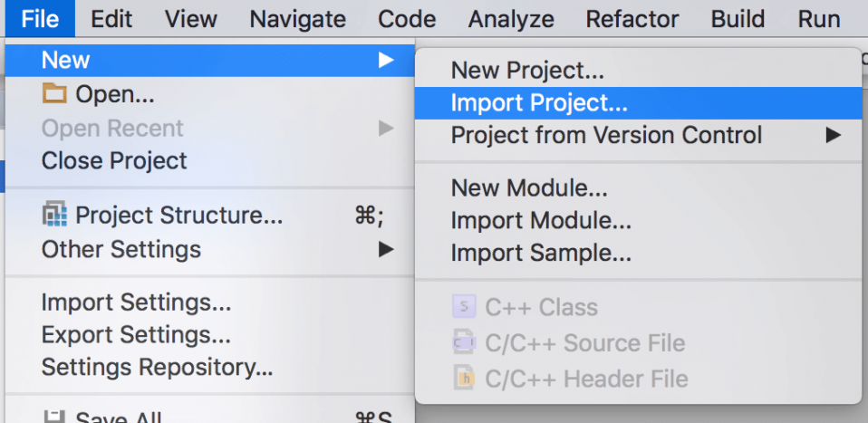Screen dimensions: 868x423
Task: Expand Open Recent submenu arrow
Action: tap(386, 129)
